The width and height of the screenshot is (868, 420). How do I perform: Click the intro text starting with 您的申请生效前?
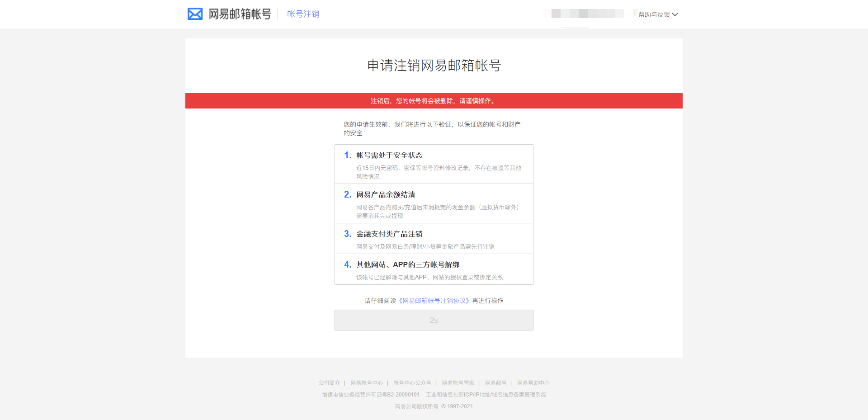pos(432,128)
